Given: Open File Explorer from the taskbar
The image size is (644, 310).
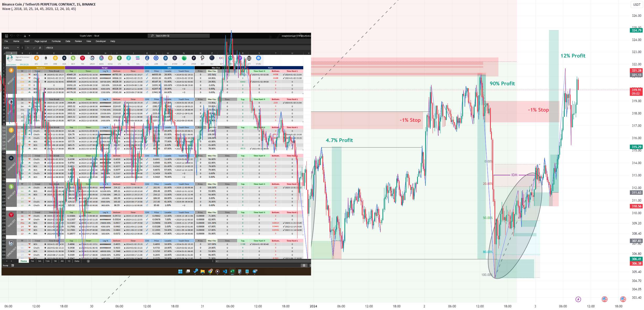Looking at the screenshot, I should (203, 272).
